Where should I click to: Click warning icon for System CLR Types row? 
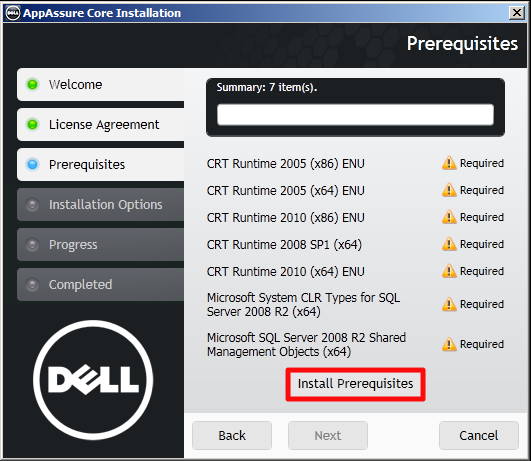pos(449,304)
